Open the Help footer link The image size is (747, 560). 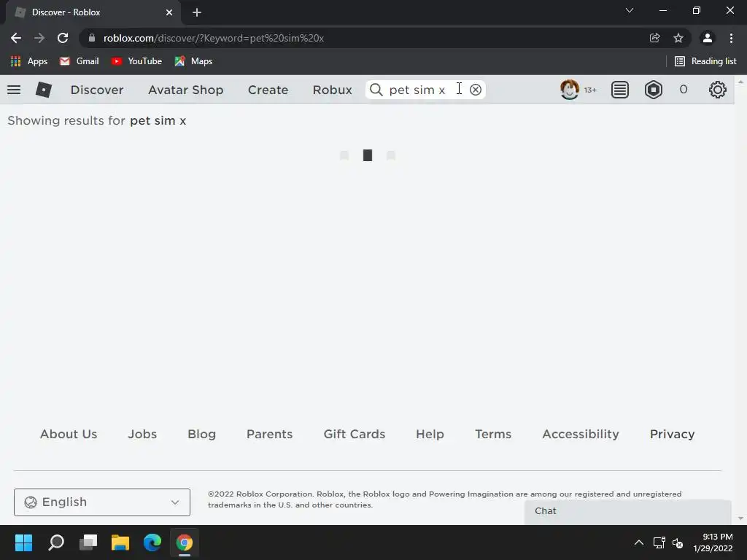(x=430, y=434)
